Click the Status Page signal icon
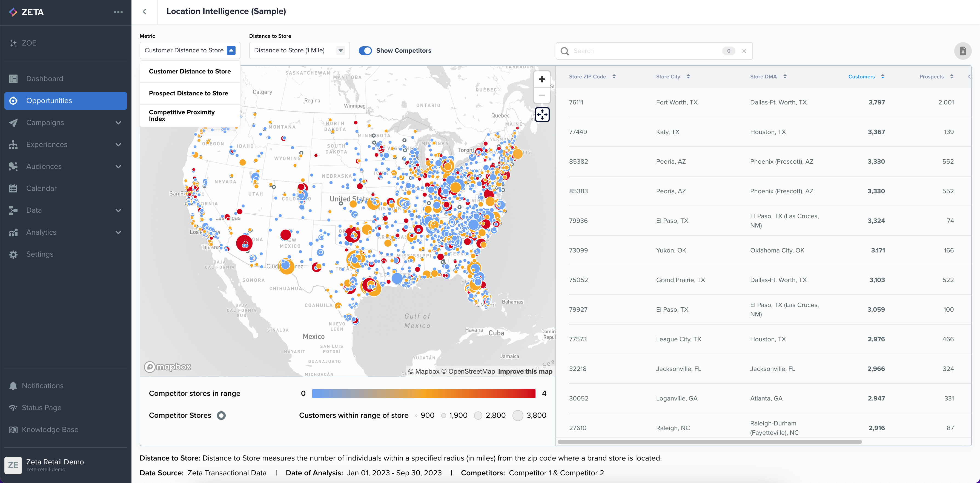Screen dimensions: 980x483 [x=13, y=408]
